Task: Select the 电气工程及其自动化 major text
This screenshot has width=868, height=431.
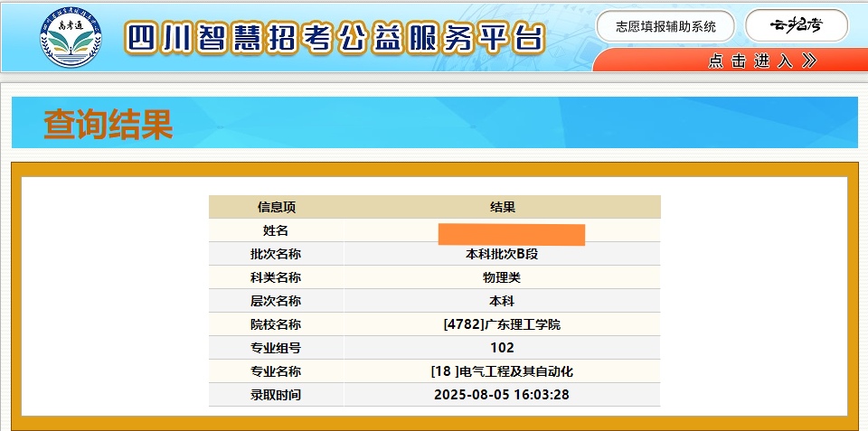Action: [x=515, y=371]
